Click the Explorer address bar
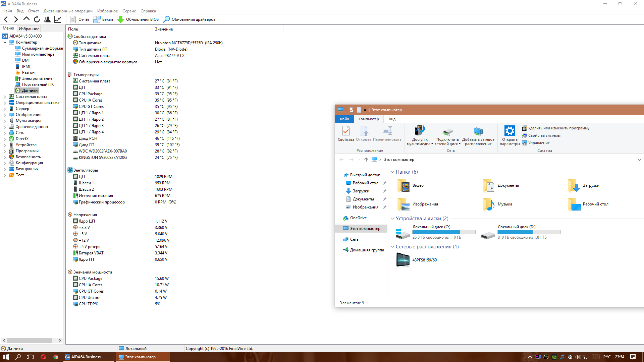Viewport: 644px width, 362px height. click(x=506, y=160)
